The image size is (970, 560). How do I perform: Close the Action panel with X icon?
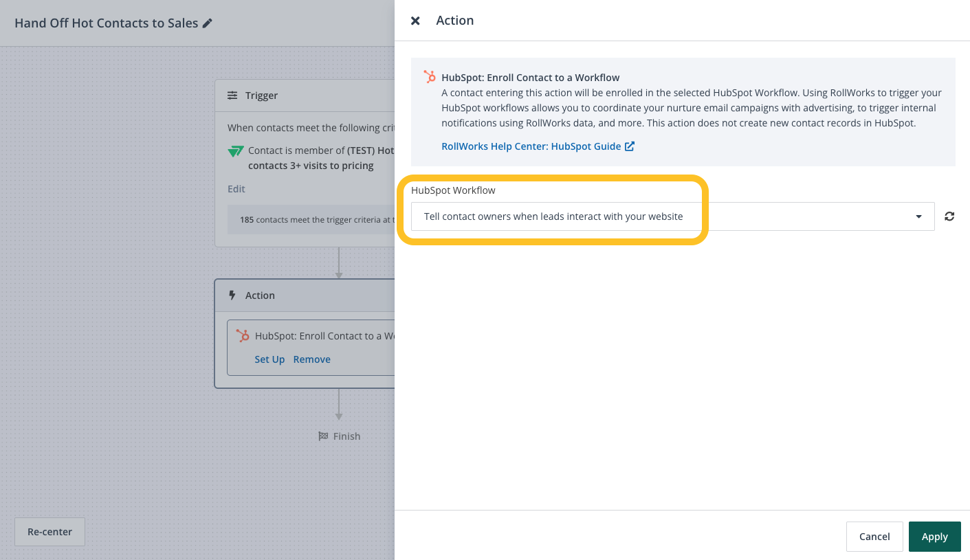click(x=415, y=21)
